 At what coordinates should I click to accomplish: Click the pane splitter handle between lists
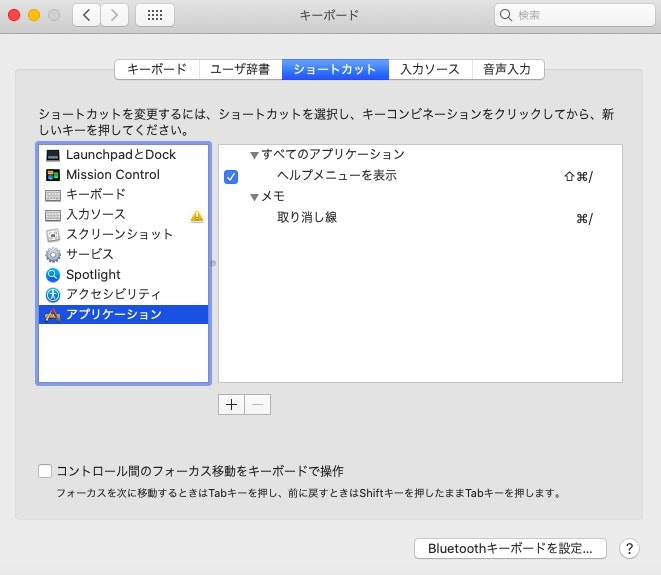(213, 263)
